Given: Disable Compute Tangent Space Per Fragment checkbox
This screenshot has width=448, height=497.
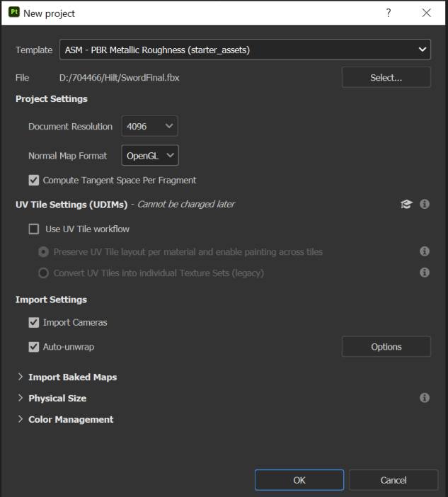Looking at the screenshot, I should 34,181.
